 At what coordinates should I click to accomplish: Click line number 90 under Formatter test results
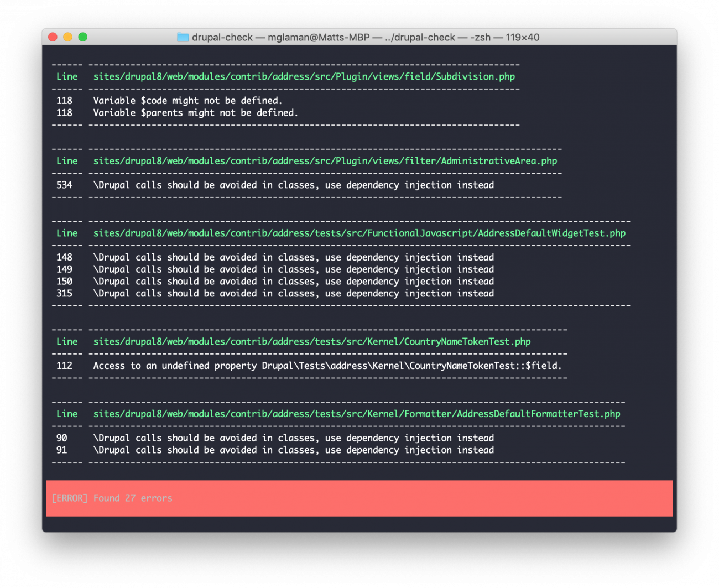pyautogui.click(x=62, y=438)
